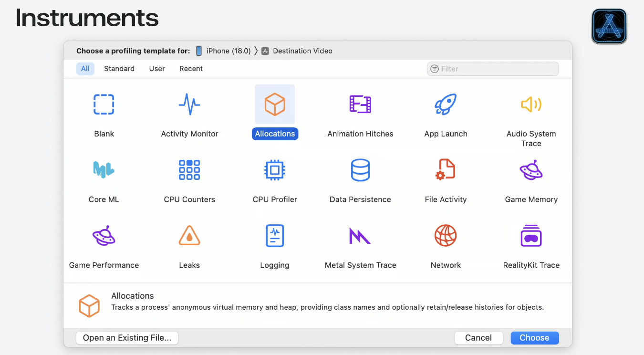
Task: Pick the CPU Profiler chip icon
Action: pyautogui.click(x=275, y=170)
